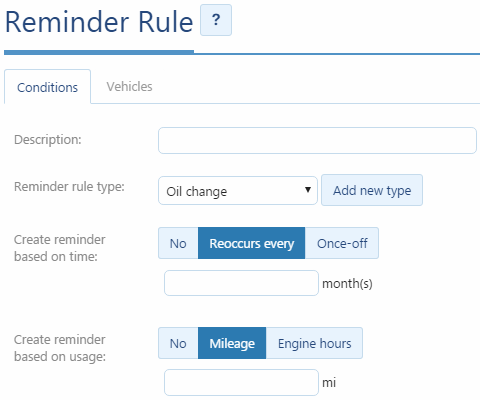Choose the Reoccurs every option
The image size is (480, 400).
251,243
